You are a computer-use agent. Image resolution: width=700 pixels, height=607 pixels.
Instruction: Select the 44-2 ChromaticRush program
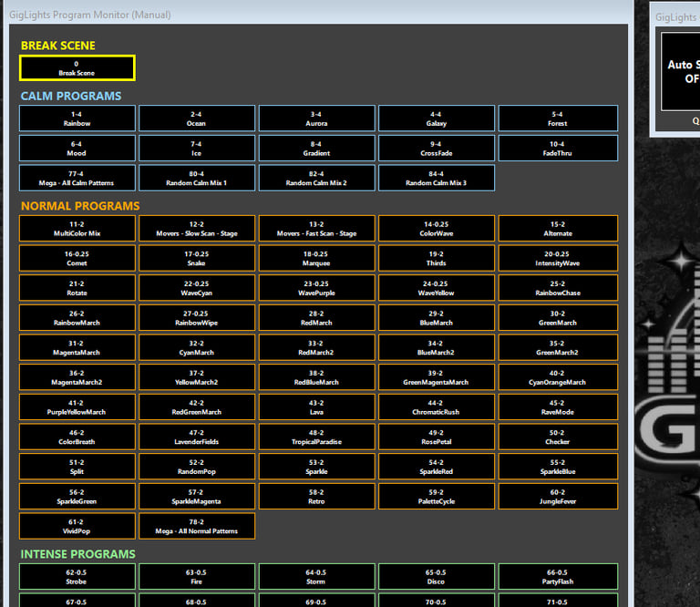click(x=437, y=407)
